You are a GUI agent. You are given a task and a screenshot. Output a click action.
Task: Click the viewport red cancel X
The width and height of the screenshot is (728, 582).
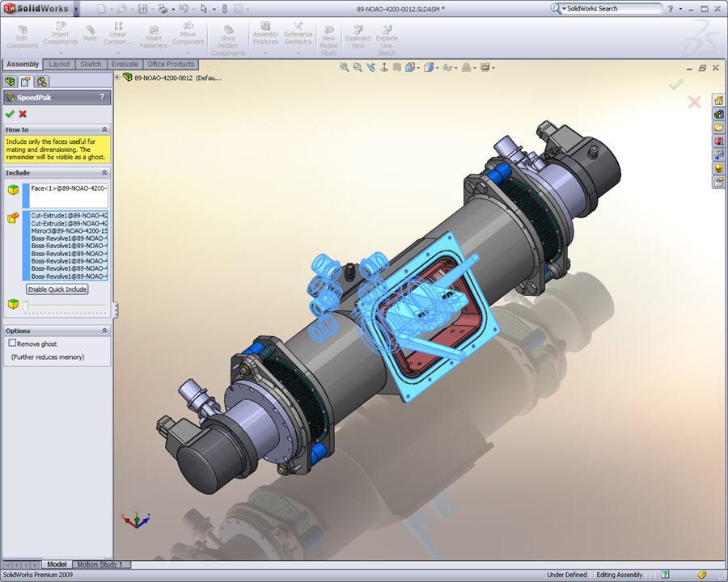[x=694, y=102]
